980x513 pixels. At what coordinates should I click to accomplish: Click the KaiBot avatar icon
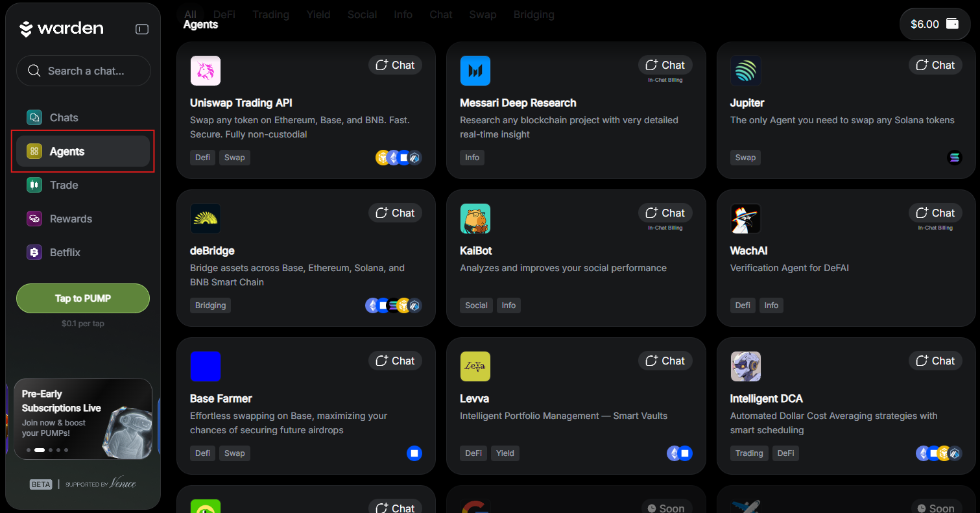(x=475, y=219)
